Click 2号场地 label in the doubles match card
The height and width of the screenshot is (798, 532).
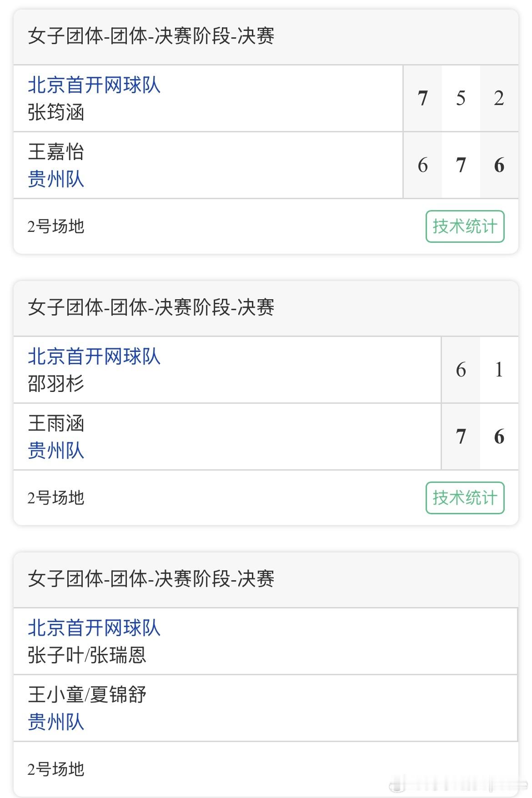(56, 769)
